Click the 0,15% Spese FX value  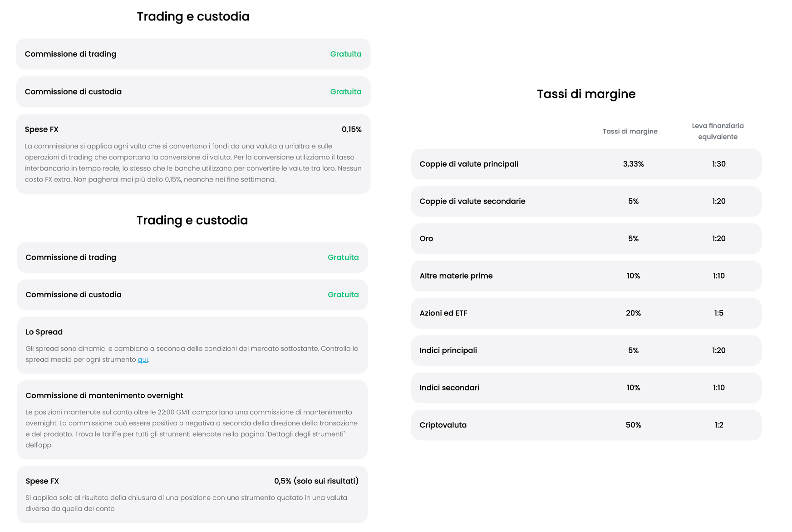(351, 129)
